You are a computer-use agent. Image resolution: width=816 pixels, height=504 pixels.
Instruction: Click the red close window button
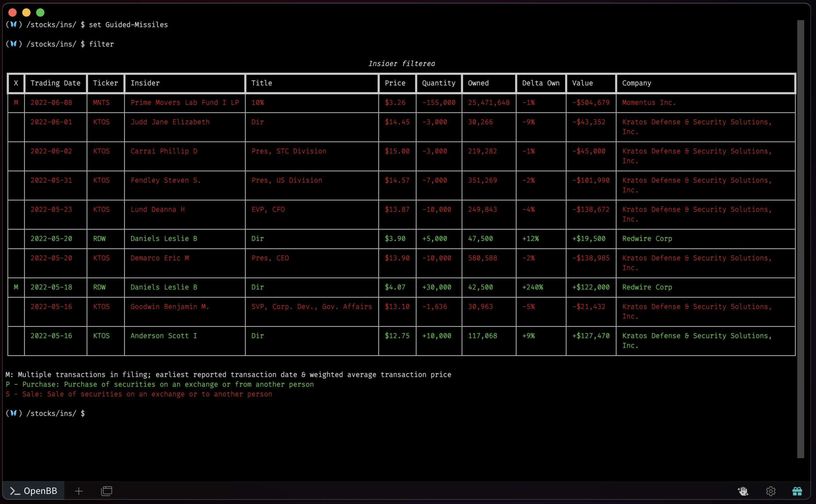tap(13, 12)
